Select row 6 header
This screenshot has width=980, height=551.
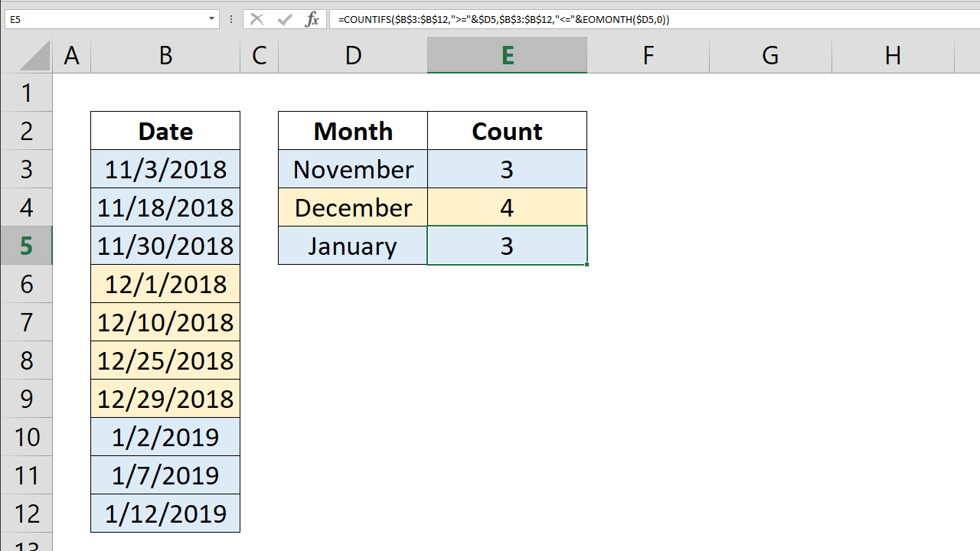click(26, 284)
